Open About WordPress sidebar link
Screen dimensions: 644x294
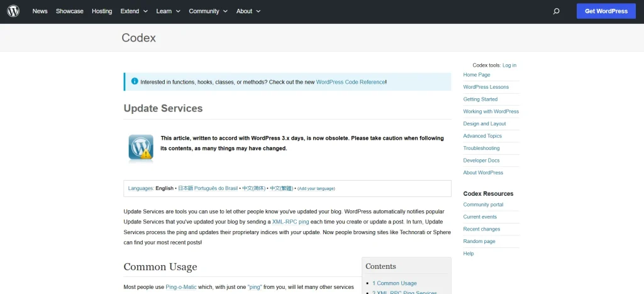point(483,172)
